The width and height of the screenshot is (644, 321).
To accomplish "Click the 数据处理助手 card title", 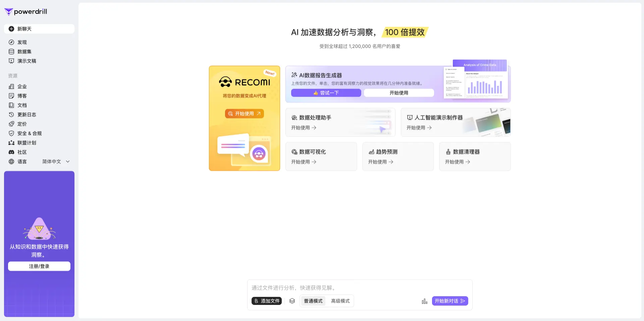I will click(315, 118).
